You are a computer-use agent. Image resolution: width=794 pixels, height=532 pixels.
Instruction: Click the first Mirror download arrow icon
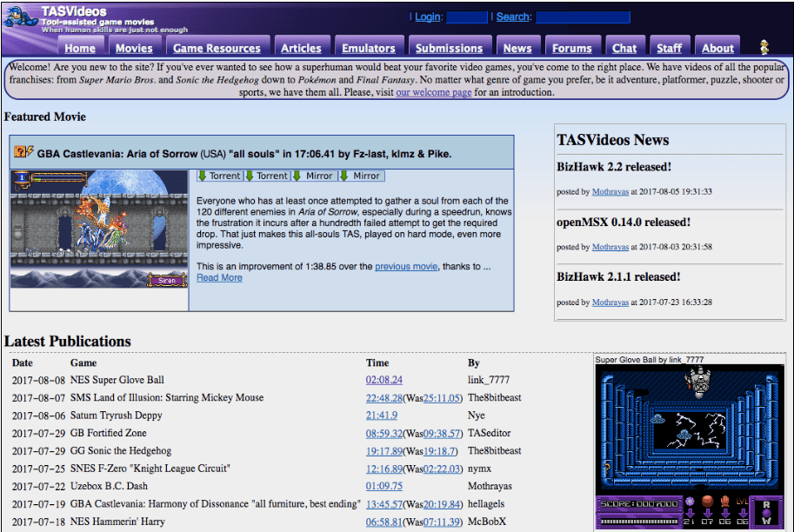pyautogui.click(x=295, y=175)
